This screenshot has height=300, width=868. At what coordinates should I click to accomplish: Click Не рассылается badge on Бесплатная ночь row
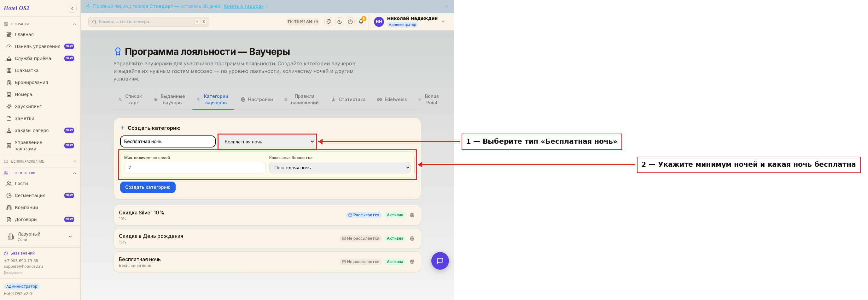[x=361, y=262]
